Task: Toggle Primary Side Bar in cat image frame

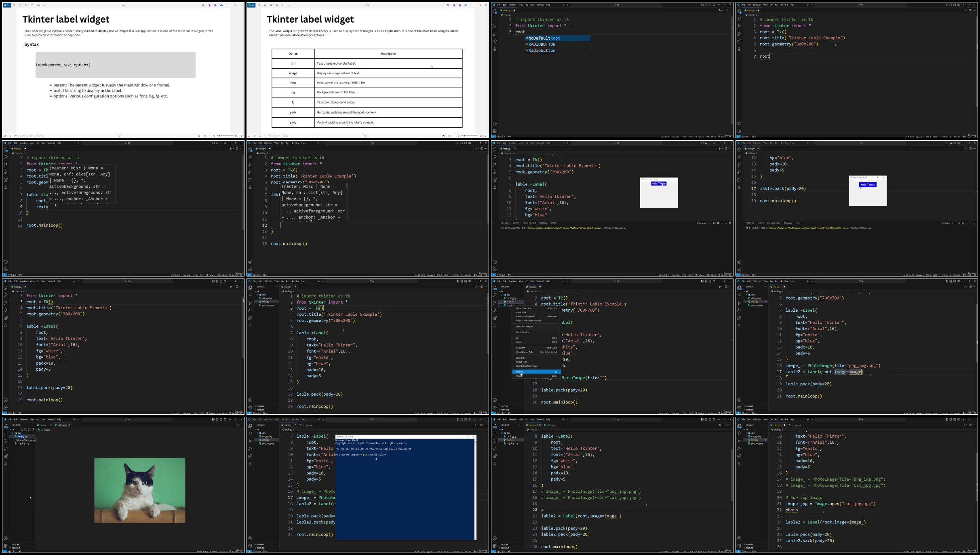Action: (213, 419)
